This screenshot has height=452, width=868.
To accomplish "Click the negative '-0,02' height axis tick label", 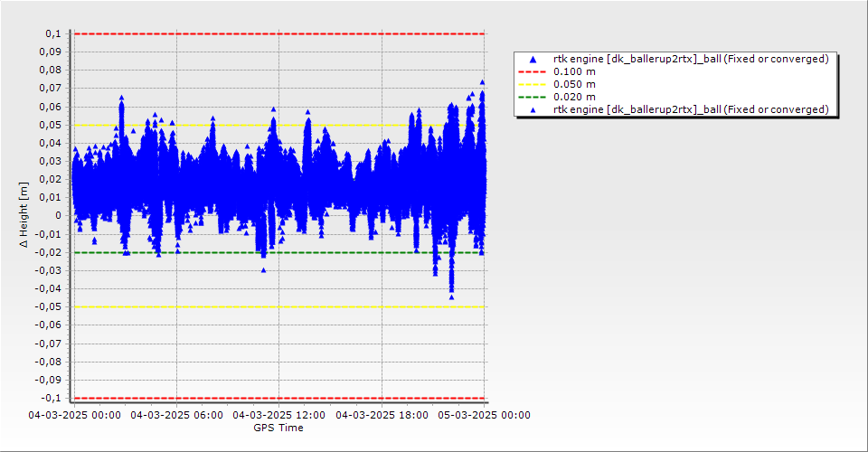I will click(x=49, y=252).
